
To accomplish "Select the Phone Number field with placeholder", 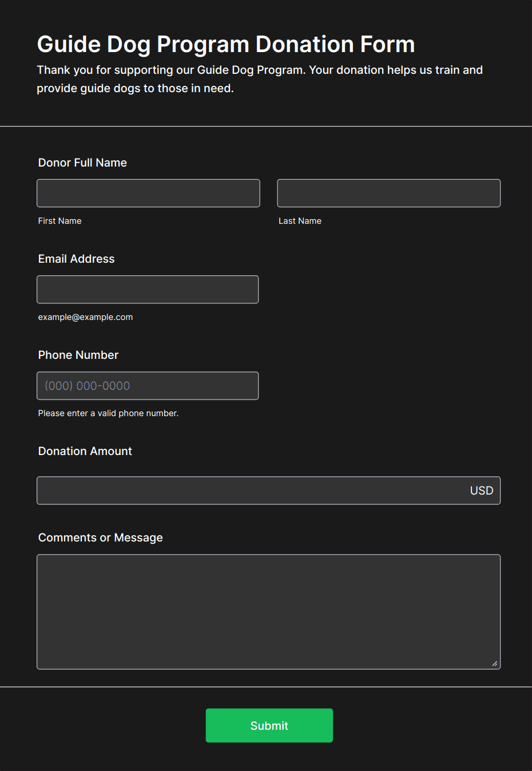I will 148,386.
